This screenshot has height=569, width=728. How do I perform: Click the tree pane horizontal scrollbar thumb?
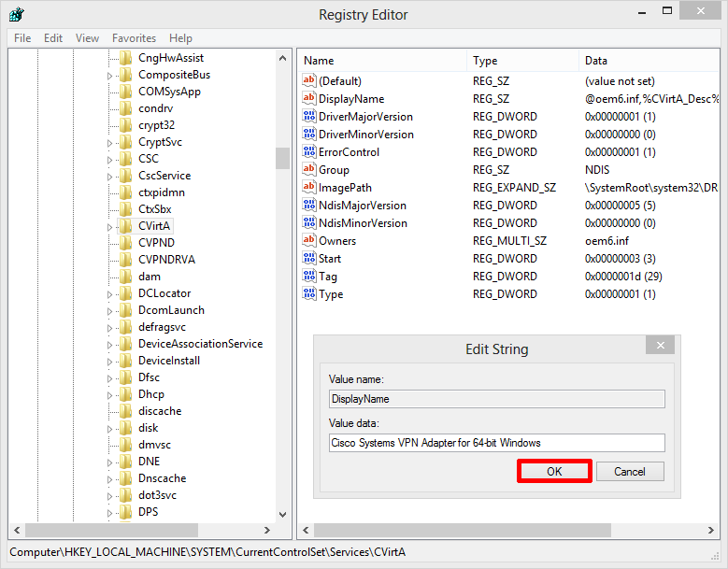111,530
